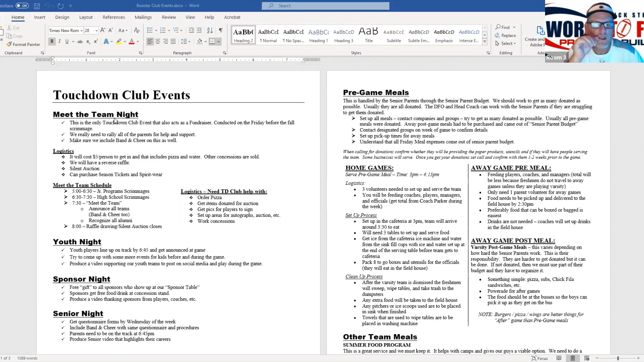Switch the AutoSave toggle on

[x=22, y=6]
